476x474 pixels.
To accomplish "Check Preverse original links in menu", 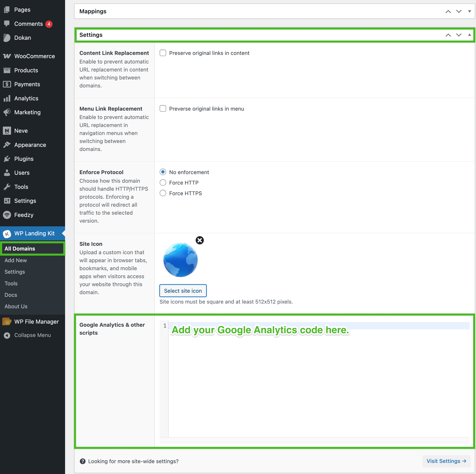I will [163, 109].
